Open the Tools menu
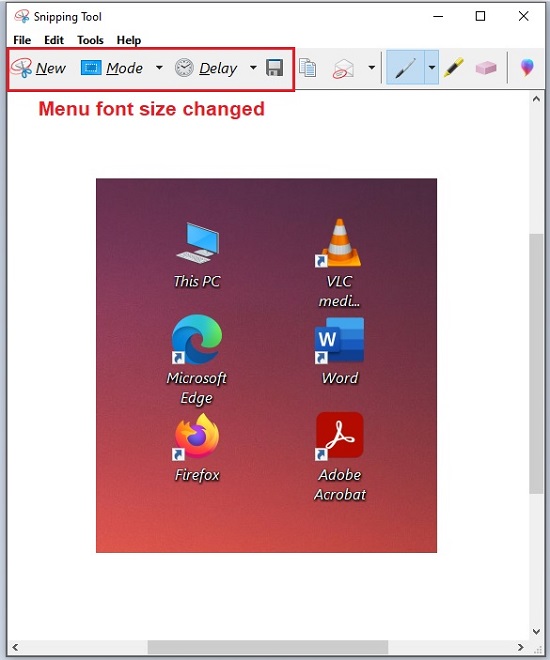550x660 pixels. pyautogui.click(x=90, y=40)
